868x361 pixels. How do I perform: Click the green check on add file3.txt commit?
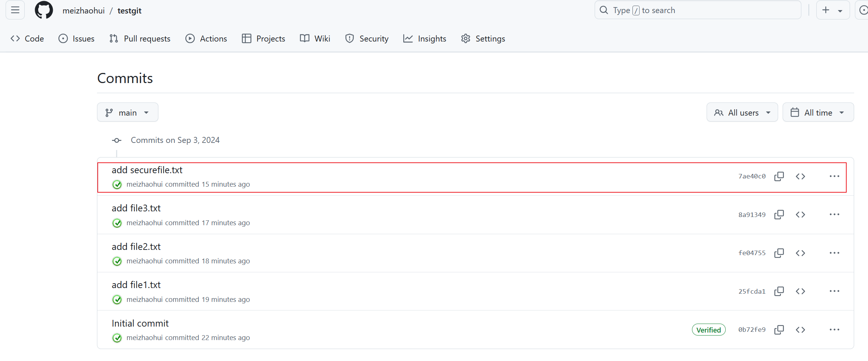[117, 223]
